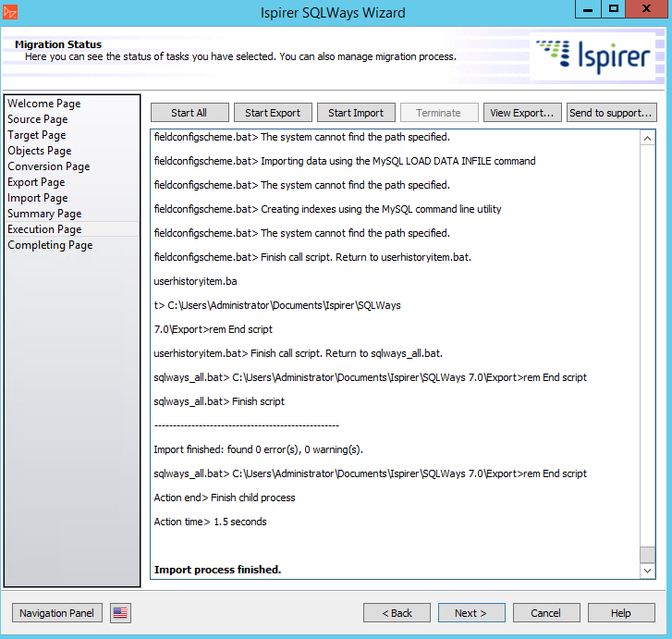
Task: Toggle the Navigation Panel button
Action: [56, 612]
